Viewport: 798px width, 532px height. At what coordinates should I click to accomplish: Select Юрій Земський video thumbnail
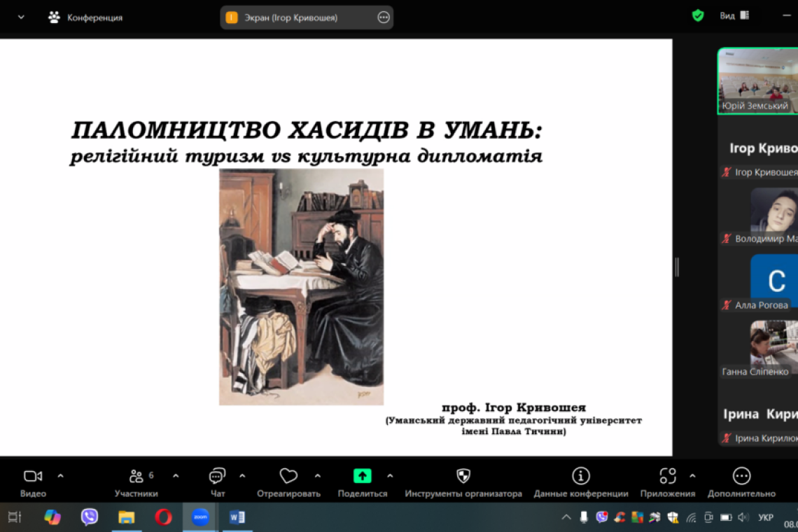tap(758, 81)
